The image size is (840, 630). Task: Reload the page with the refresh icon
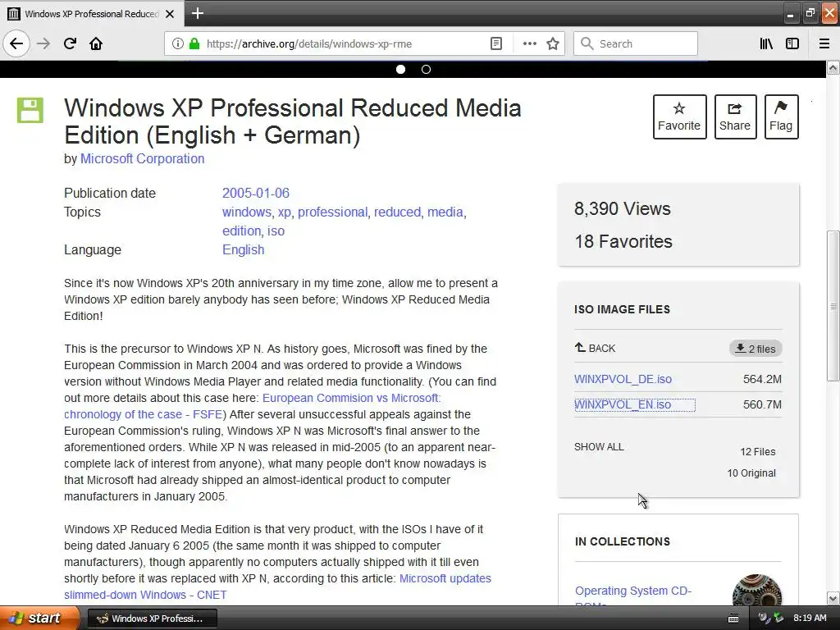[70, 43]
